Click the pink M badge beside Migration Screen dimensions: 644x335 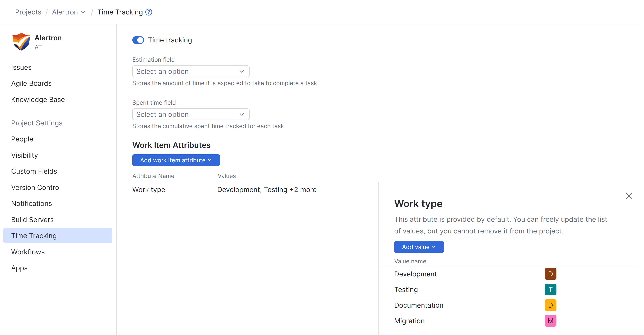[550, 321]
